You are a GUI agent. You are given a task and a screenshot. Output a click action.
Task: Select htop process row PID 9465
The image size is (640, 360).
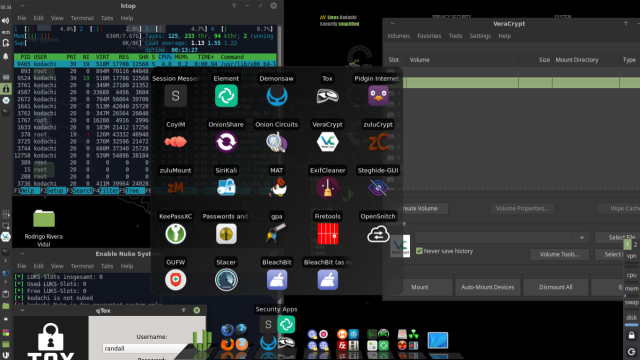coord(145,64)
